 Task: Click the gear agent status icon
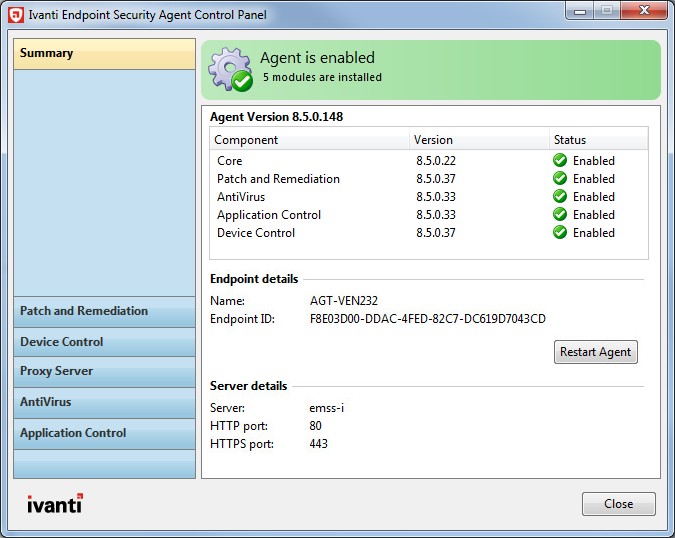coord(229,68)
